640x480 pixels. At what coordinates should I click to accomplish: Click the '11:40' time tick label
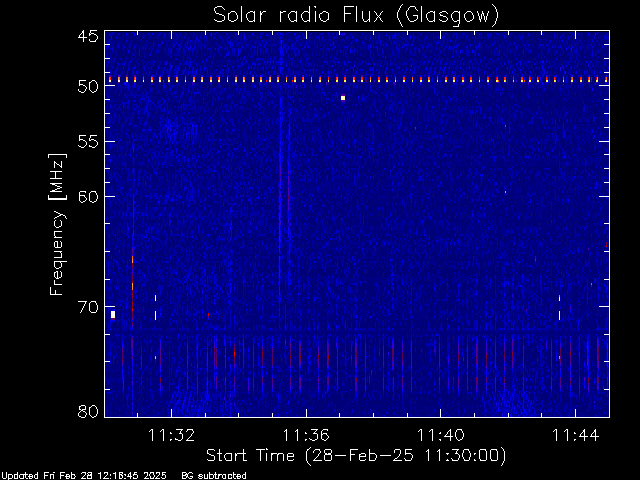point(440,435)
